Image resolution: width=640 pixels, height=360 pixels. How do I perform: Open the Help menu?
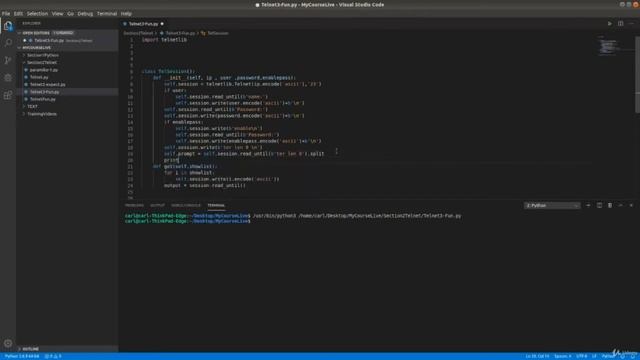tap(126, 13)
